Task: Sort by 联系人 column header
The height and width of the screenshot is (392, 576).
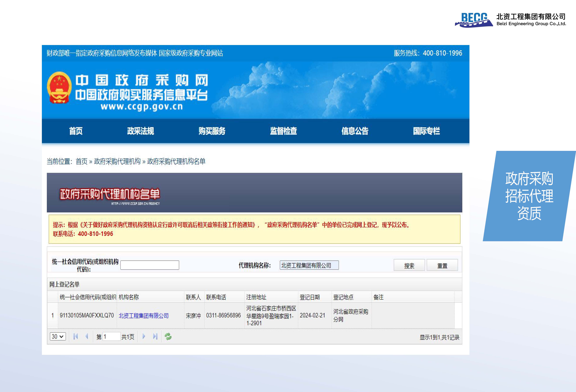Action: tap(194, 297)
